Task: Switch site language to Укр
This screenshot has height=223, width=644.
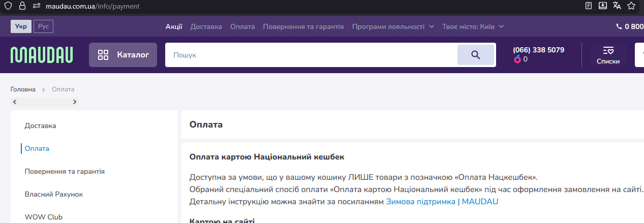Action: click(21, 26)
